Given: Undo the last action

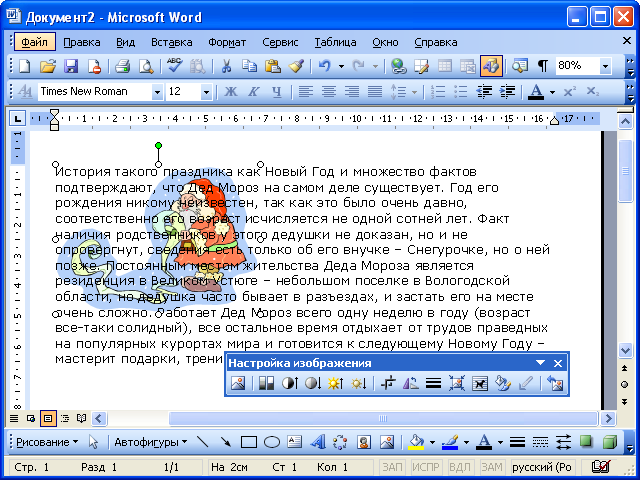Looking at the screenshot, I should pos(324,66).
